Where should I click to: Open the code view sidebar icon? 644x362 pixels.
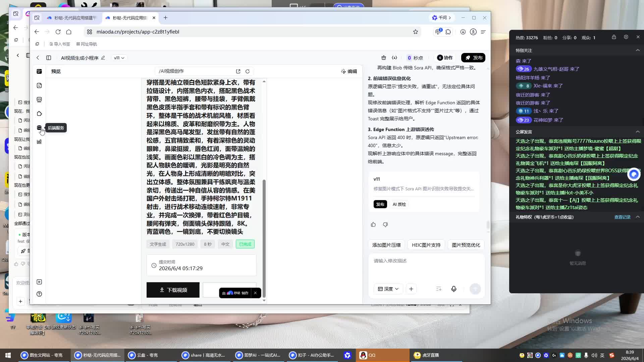[39, 100]
